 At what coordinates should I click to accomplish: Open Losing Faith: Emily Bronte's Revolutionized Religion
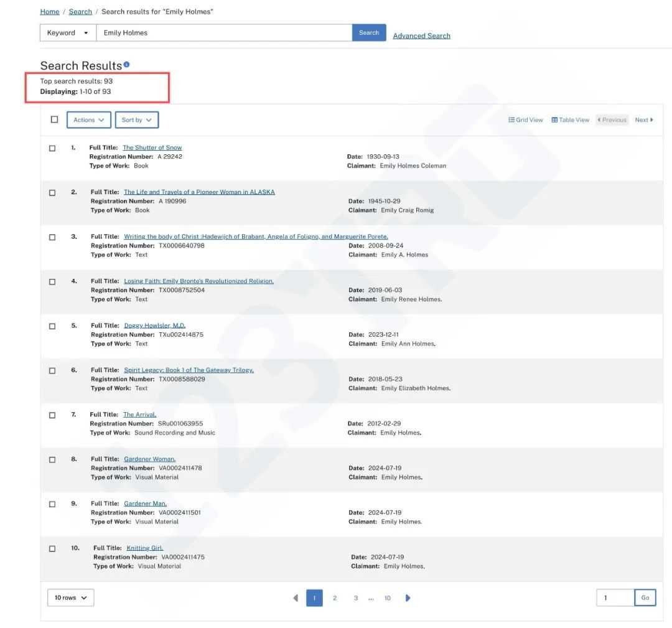(199, 281)
